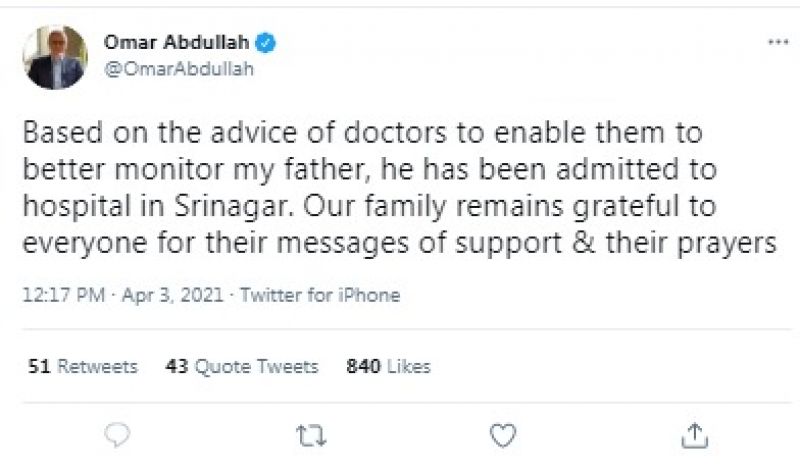Show the 43 Quote Tweets
Viewport: 800px width, 471px height.
point(242,367)
